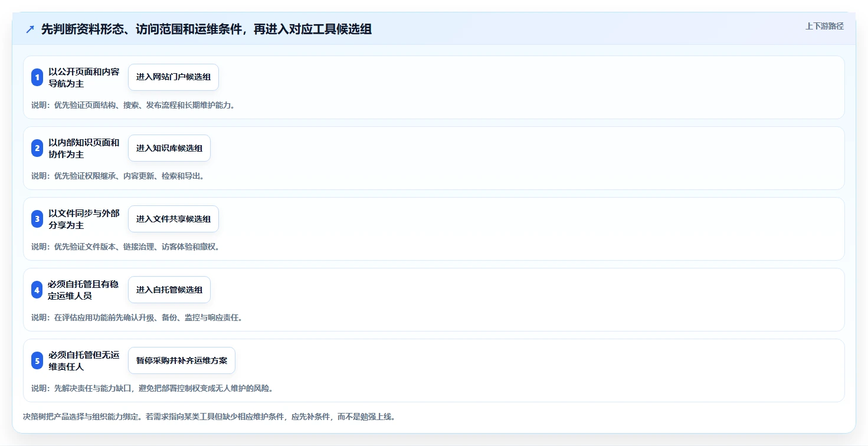This screenshot has width=868, height=446.
Task: Select the text 必须自托管且有稳定运维人员
Action: [84, 290]
